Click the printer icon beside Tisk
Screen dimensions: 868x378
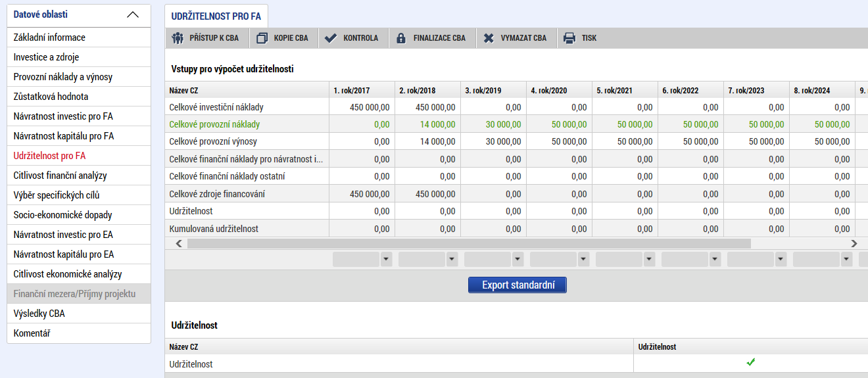[x=569, y=38]
